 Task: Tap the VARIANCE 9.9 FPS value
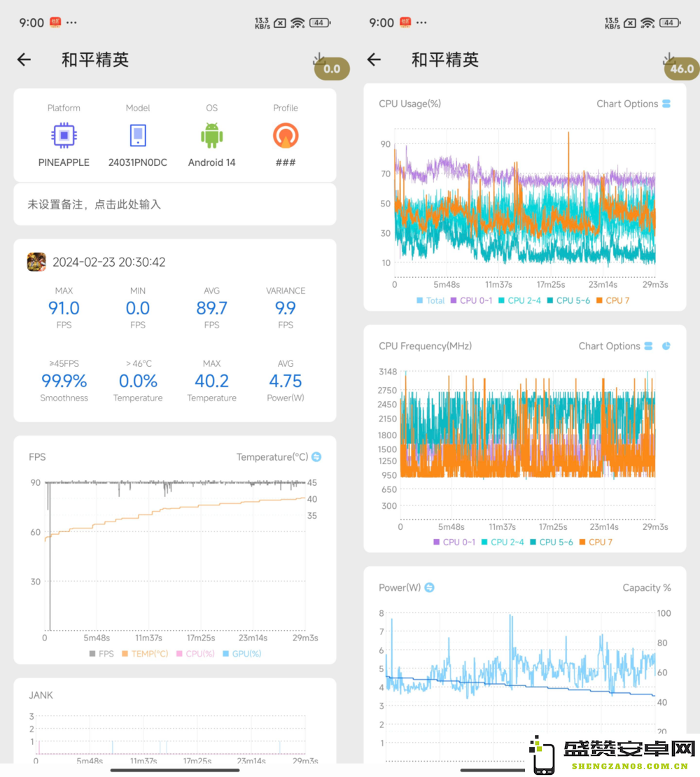pyautogui.click(x=286, y=308)
